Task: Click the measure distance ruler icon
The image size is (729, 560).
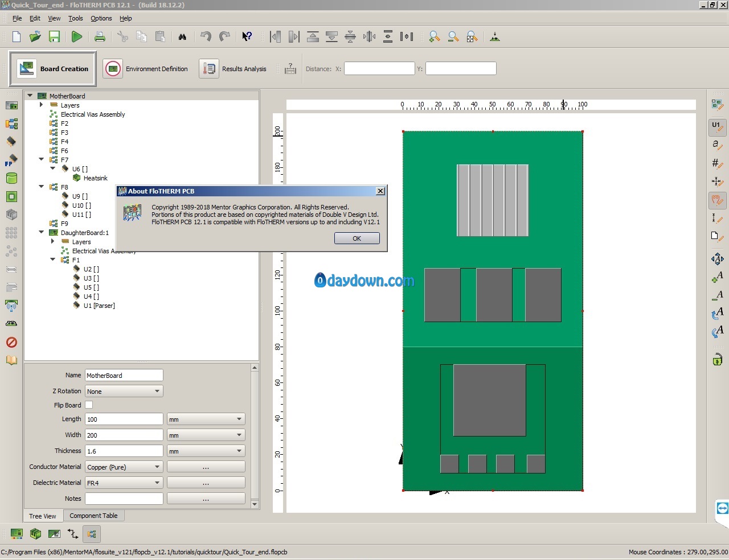Action: pyautogui.click(x=290, y=69)
